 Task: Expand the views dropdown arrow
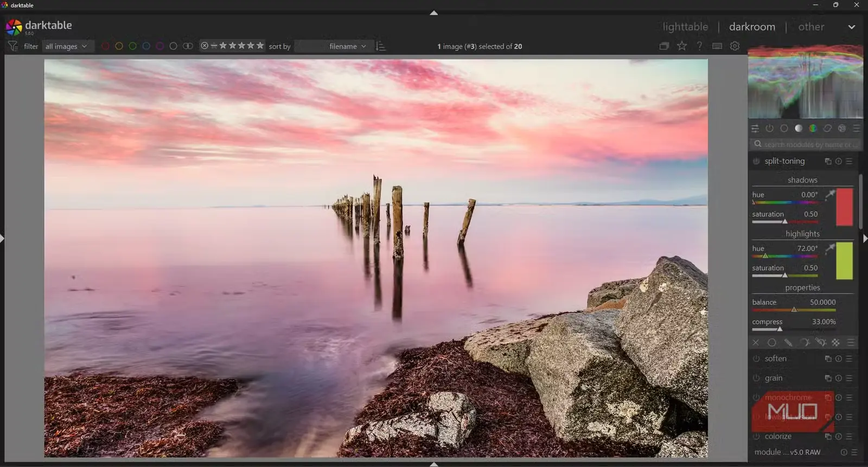tap(852, 27)
